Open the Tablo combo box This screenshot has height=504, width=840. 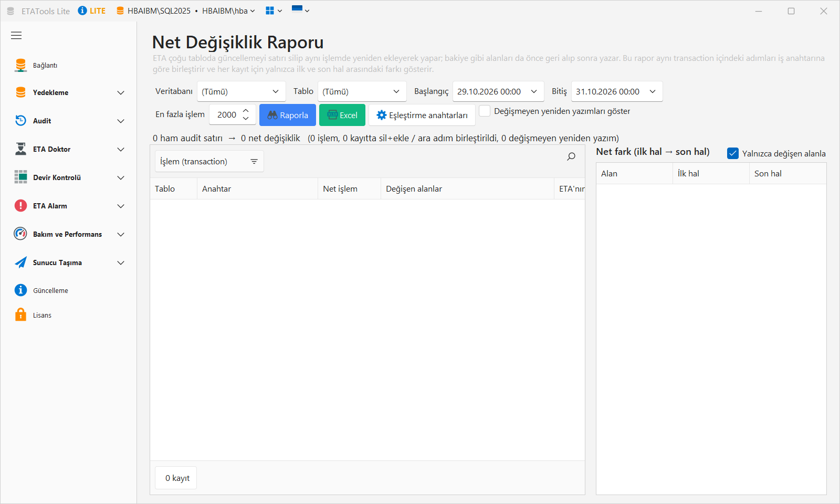[x=362, y=91]
